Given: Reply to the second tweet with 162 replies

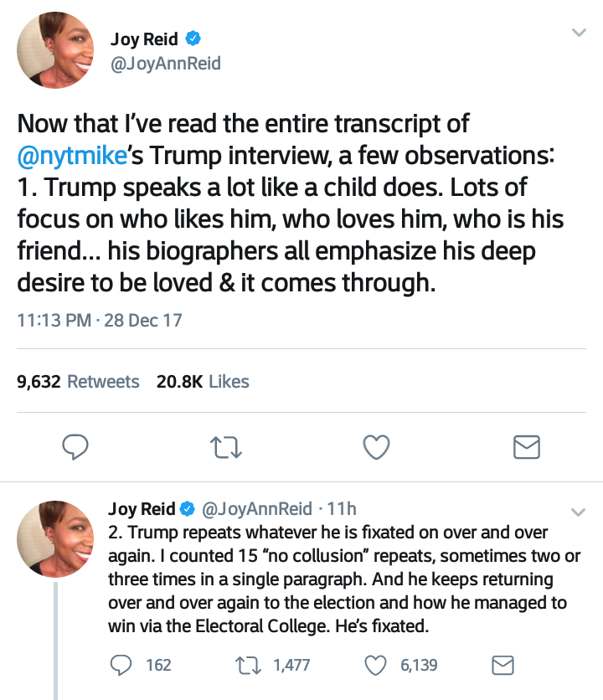Looking at the screenshot, I should coord(122,665).
